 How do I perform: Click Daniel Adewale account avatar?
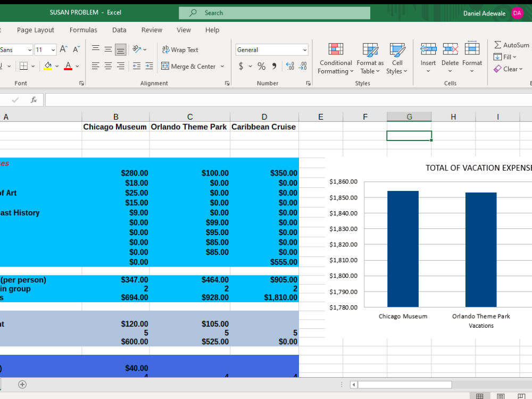517,13
